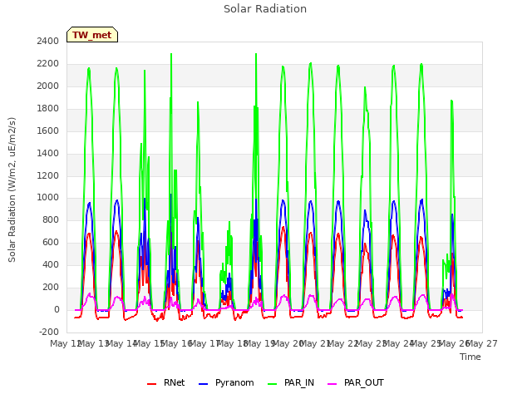The width and height of the screenshot is (532, 399).
Task: Click the y-axis title Solar Radiation (W/m2, uE/m2/s)
Action: (x=12, y=190)
